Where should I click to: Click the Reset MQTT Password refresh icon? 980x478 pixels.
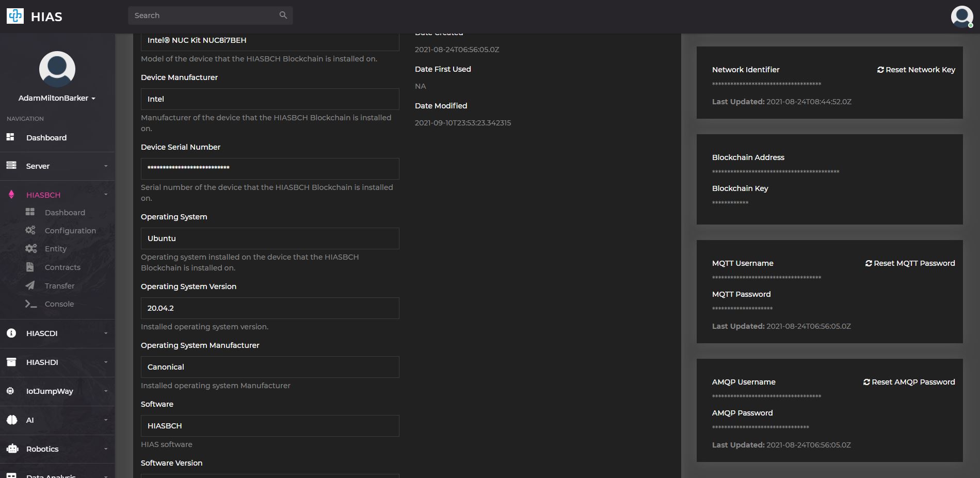tap(869, 263)
